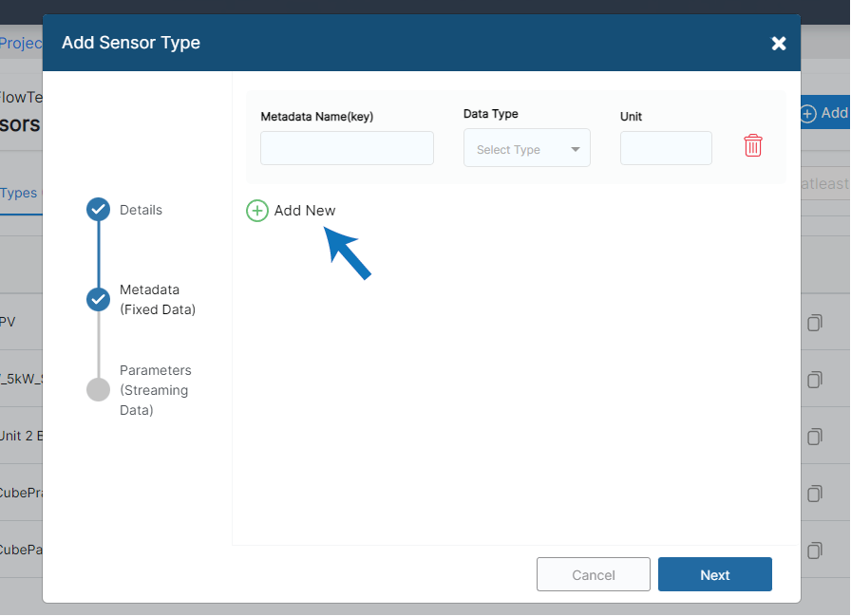Click the gray circle for the Parameters step
Image resolution: width=851 pixels, height=616 pixels.
point(98,388)
